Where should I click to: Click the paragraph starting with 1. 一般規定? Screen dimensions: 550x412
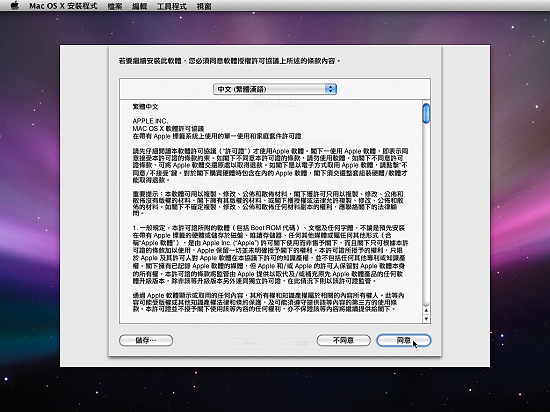tap(270, 254)
